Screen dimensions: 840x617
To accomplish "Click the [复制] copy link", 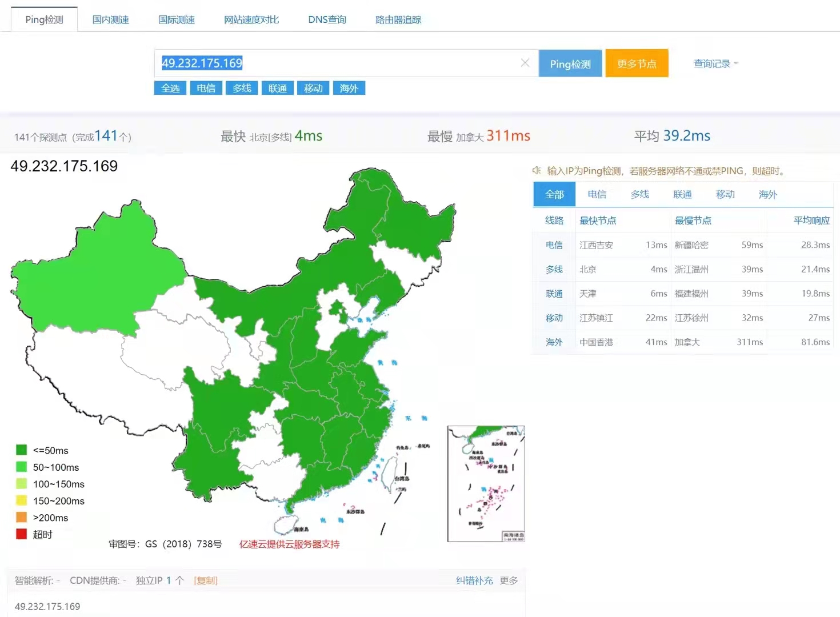I will [x=206, y=580].
